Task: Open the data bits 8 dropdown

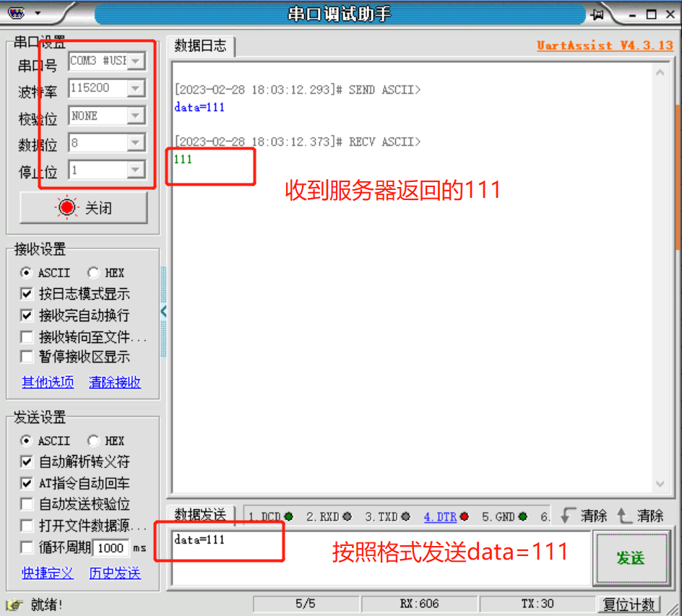Action: (x=136, y=142)
